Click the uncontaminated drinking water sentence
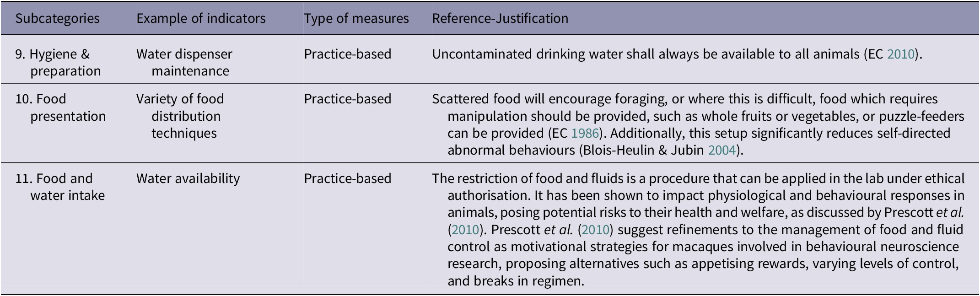This screenshot has width=980, height=296. pyautogui.click(x=678, y=54)
